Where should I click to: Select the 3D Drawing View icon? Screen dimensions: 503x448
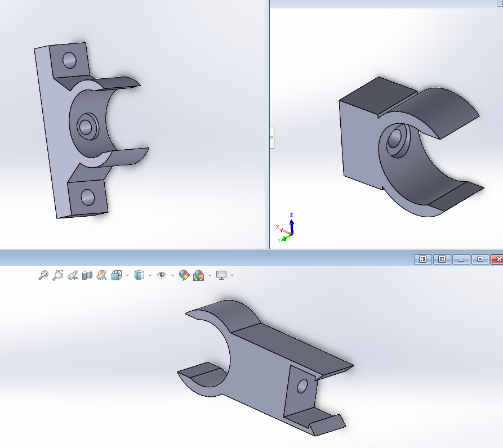[102, 275]
